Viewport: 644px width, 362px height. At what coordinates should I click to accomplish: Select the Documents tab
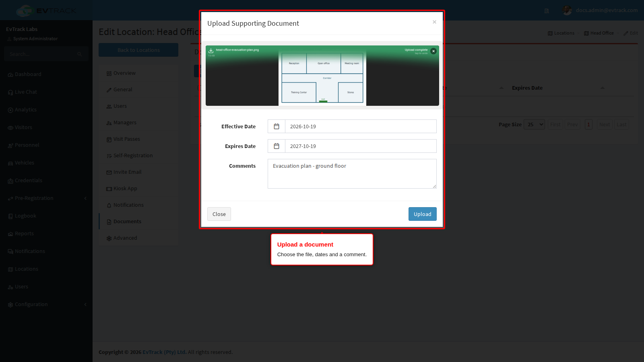tap(138, 222)
